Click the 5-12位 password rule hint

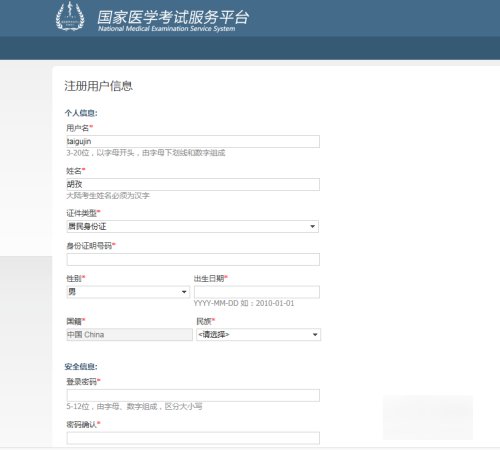[x=134, y=406]
